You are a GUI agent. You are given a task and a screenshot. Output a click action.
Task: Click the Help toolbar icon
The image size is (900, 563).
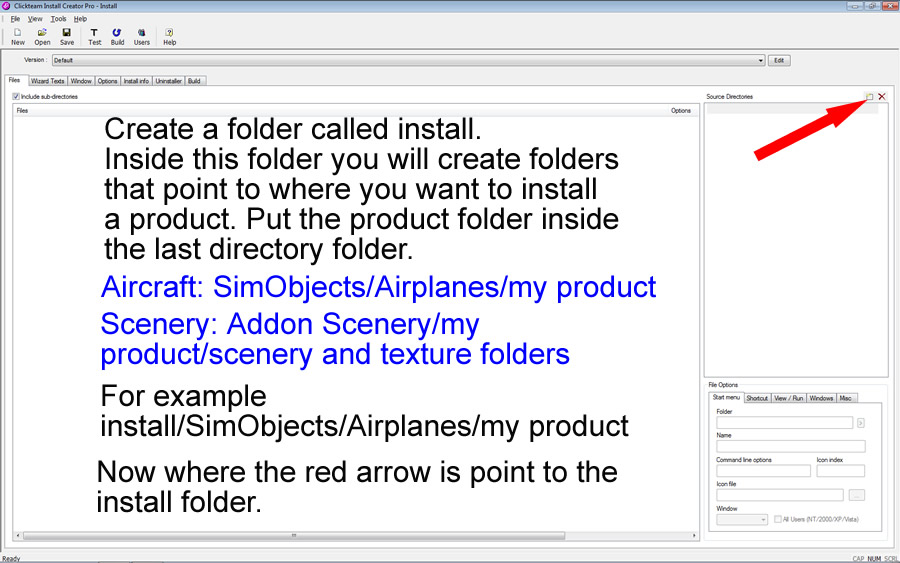(x=169, y=36)
